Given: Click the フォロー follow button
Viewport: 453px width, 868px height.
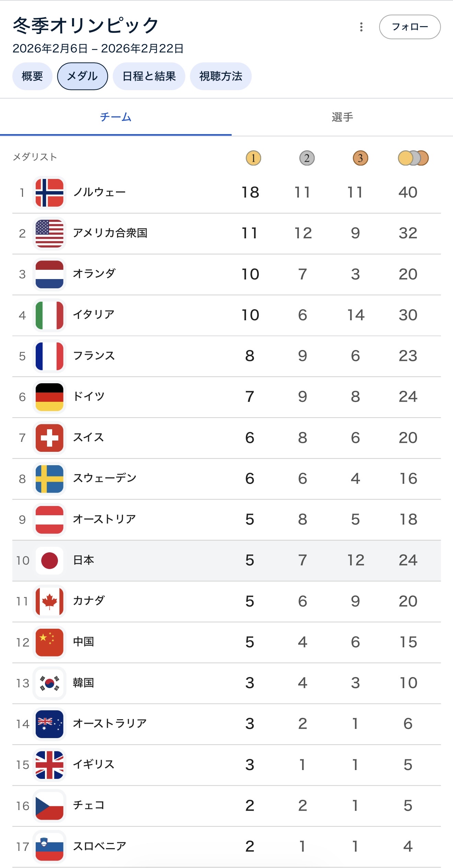Looking at the screenshot, I should click(x=410, y=27).
